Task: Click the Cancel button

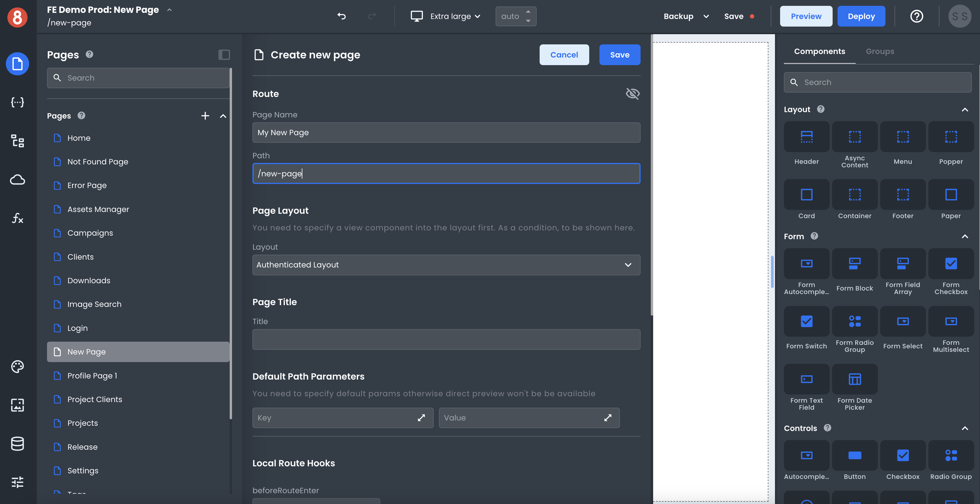Action: click(x=564, y=55)
